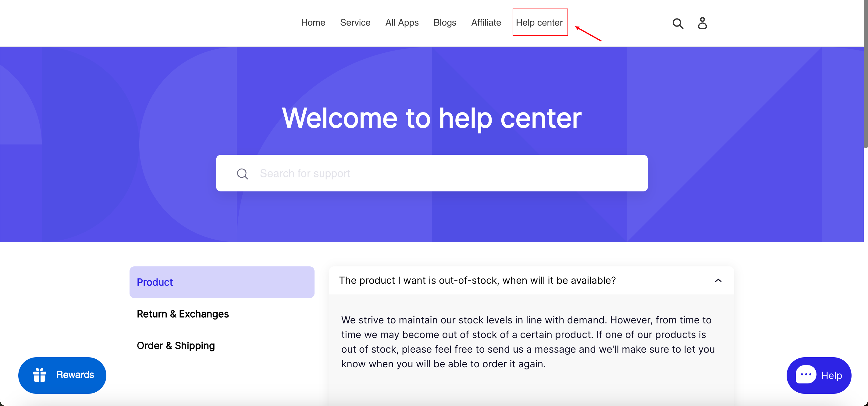Open the All Apps menu item
The image size is (868, 406).
coord(402,23)
